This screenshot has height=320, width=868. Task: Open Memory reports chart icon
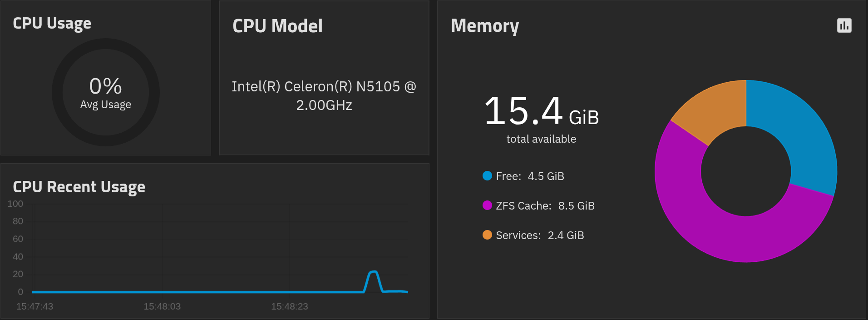844,25
